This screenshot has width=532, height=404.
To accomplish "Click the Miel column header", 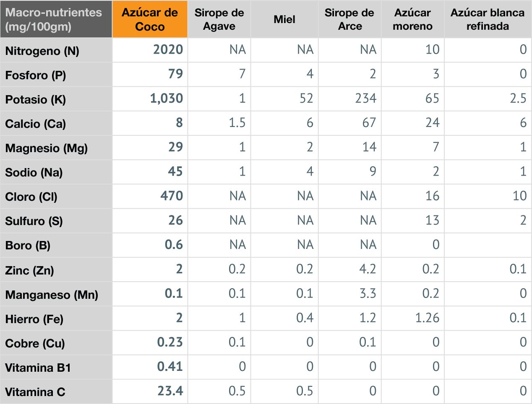I will click(284, 19).
